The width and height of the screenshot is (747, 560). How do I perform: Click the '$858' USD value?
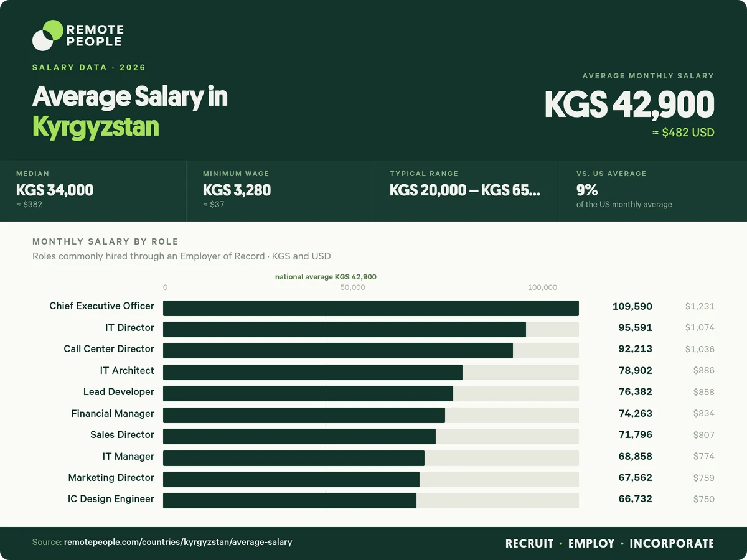click(703, 392)
